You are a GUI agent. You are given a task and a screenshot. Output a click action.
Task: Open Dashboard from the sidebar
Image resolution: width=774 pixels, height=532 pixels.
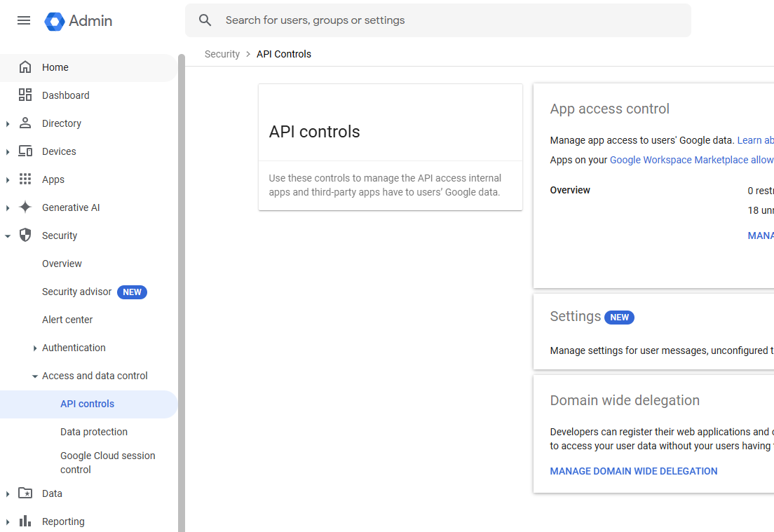point(88,96)
